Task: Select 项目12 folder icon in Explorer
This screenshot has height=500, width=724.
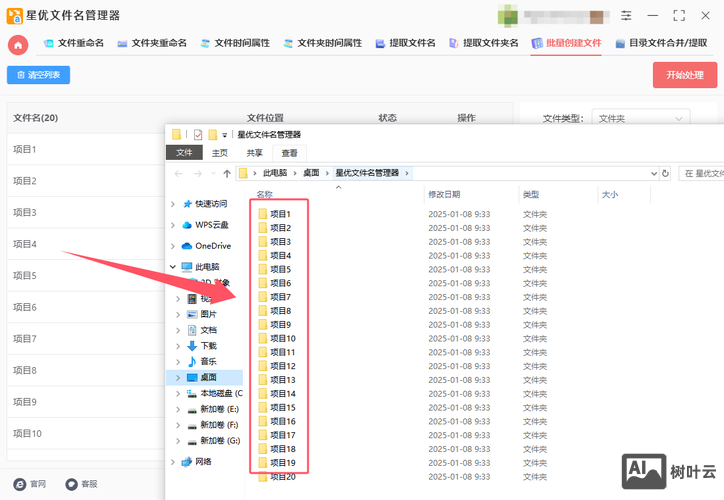Action: click(x=263, y=366)
